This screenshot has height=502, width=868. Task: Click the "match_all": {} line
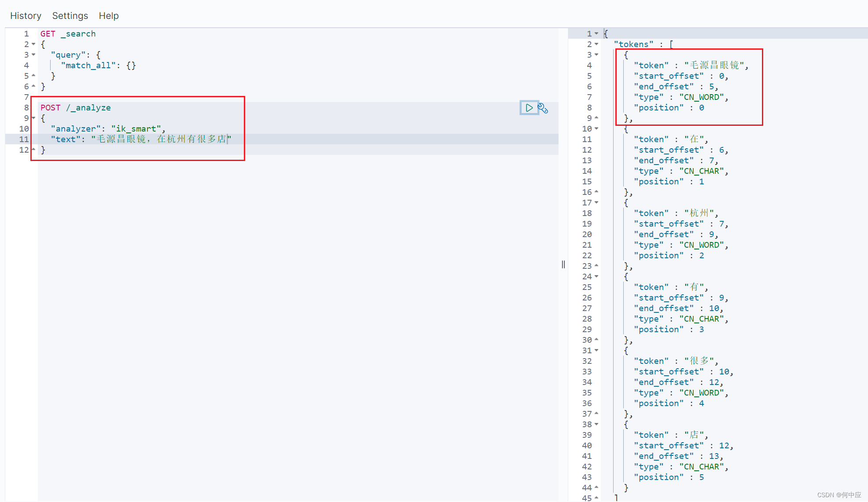pyautogui.click(x=99, y=66)
